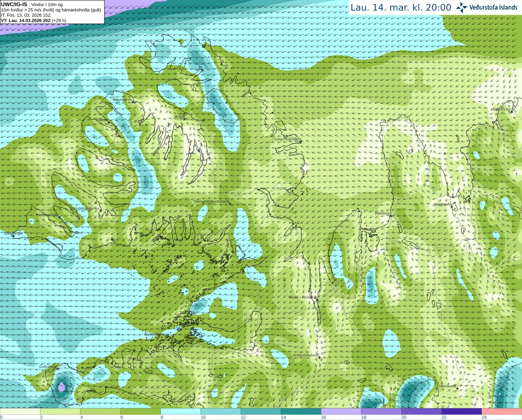
Task: Click the 'VT: Lau. 14.03.2026 20Z (+29 h)' line
Action: [33, 20]
